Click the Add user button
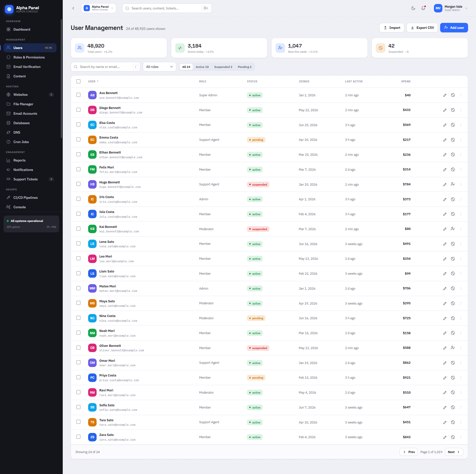This screenshot has height=474, width=476. pyautogui.click(x=454, y=28)
